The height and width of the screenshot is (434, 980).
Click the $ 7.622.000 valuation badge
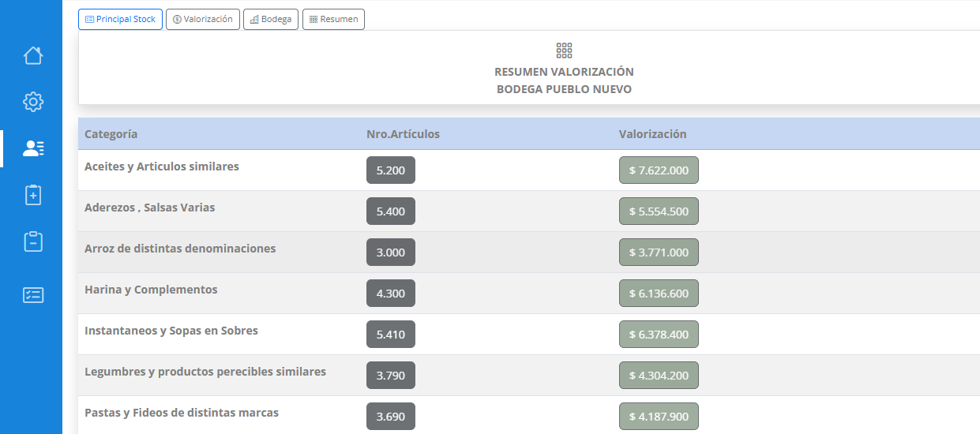659,170
